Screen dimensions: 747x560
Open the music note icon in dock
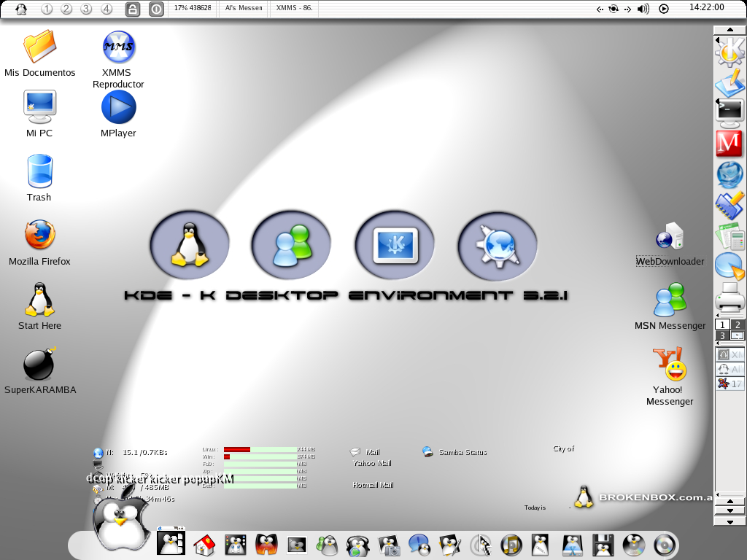(511, 545)
